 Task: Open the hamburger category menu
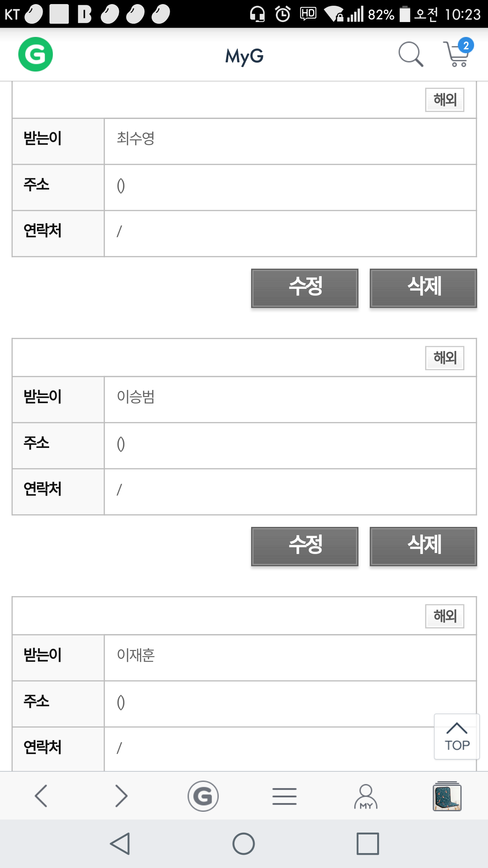284,796
